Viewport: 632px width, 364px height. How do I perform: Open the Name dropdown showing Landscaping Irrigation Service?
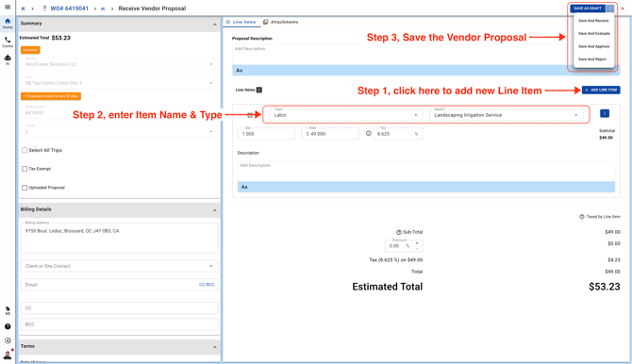(507, 115)
